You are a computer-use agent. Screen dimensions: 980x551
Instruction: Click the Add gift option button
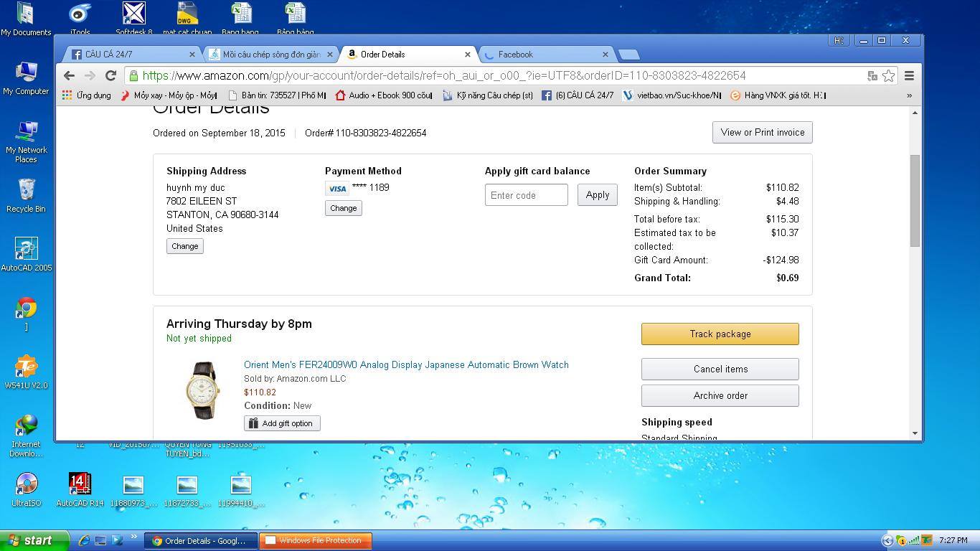tap(282, 423)
